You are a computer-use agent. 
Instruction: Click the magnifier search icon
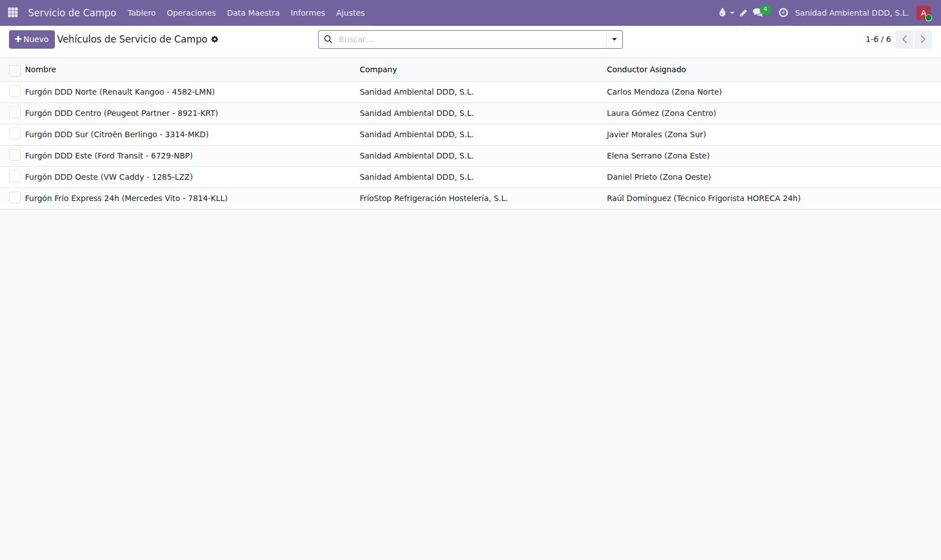(x=328, y=39)
